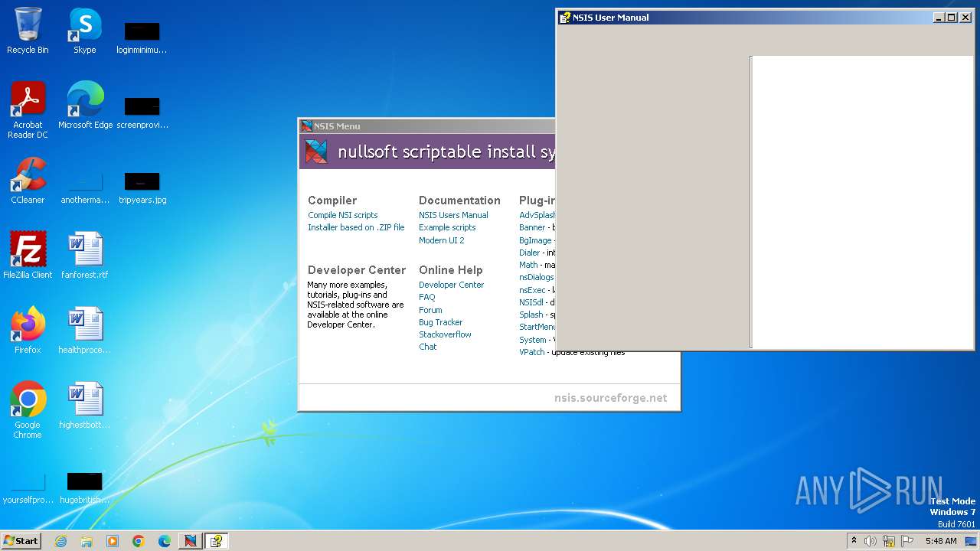The image size is (980, 551).
Task: Open the Dialer plug-in link
Action: (x=529, y=253)
